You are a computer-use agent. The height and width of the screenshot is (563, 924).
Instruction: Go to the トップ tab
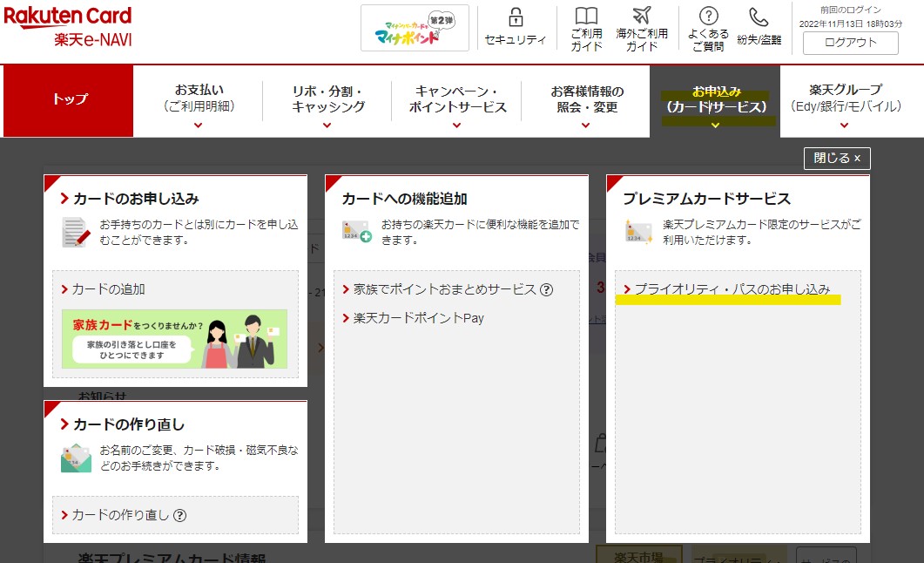68,101
